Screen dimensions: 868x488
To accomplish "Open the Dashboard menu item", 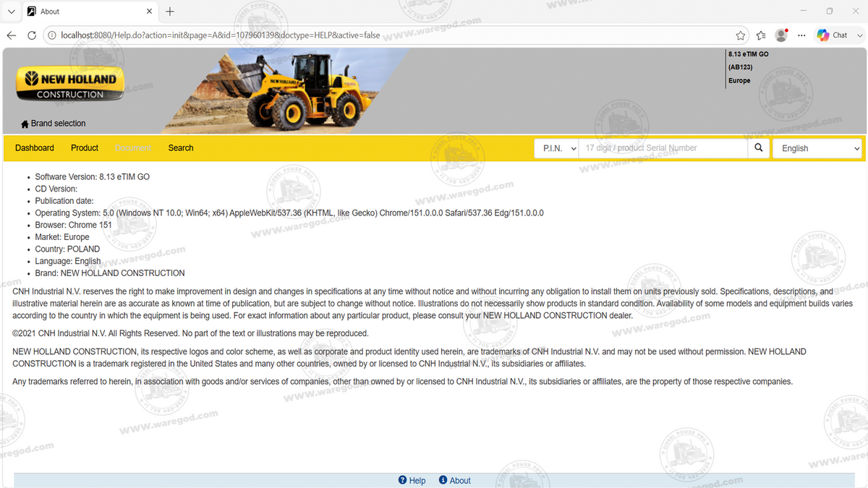I will click(x=35, y=148).
